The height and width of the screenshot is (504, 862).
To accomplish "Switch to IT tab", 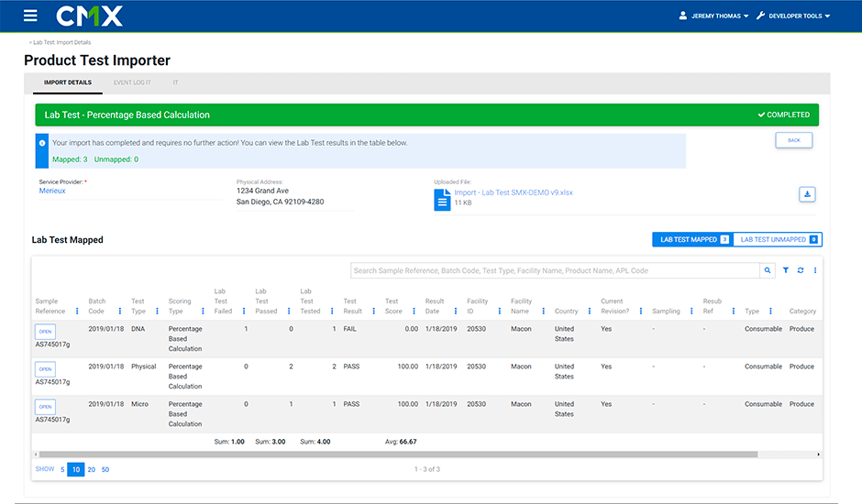I will pyautogui.click(x=175, y=82).
